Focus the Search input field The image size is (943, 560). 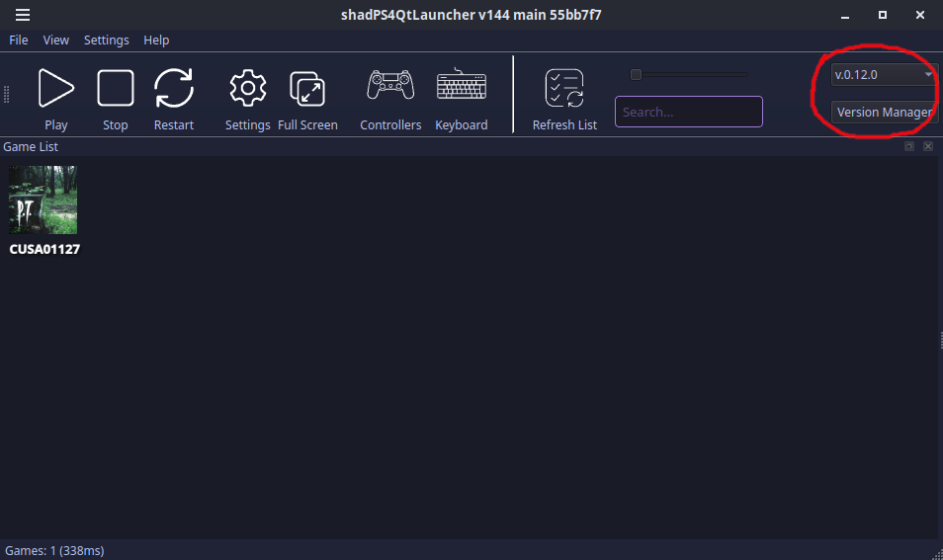[x=689, y=112]
